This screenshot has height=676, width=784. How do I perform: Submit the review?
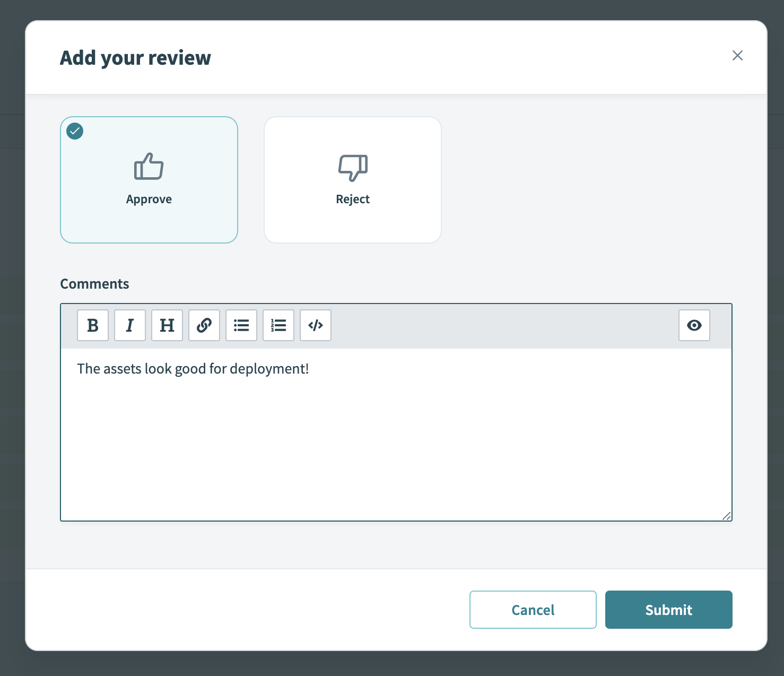(x=668, y=610)
